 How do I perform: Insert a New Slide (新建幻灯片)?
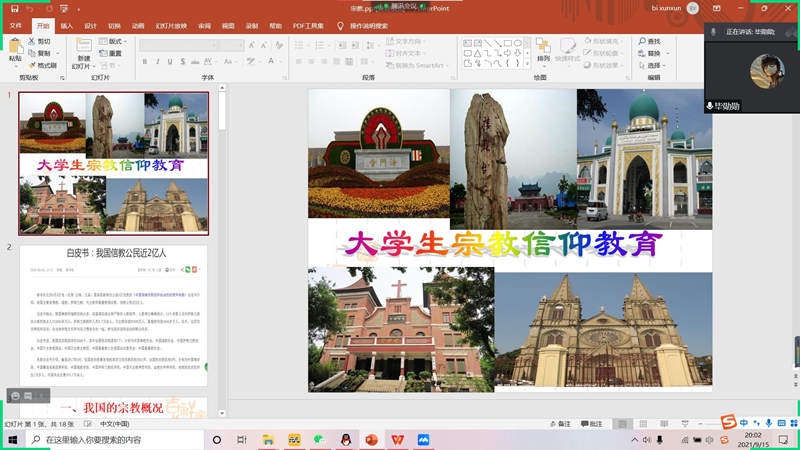coord(83,47)
